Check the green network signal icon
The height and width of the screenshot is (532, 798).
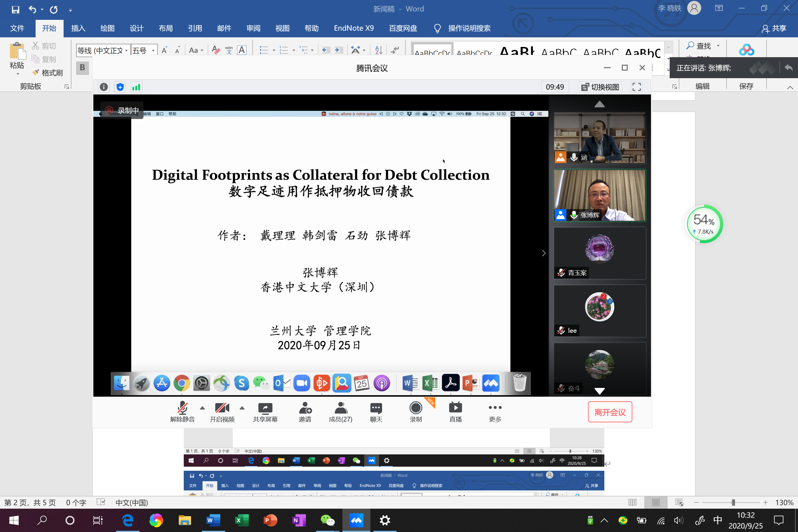[136, 87]
